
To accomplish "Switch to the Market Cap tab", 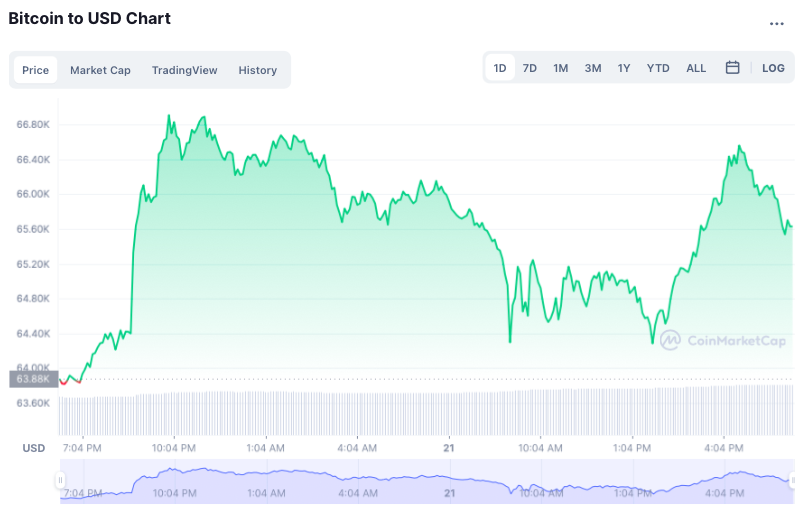I will 100,70.
